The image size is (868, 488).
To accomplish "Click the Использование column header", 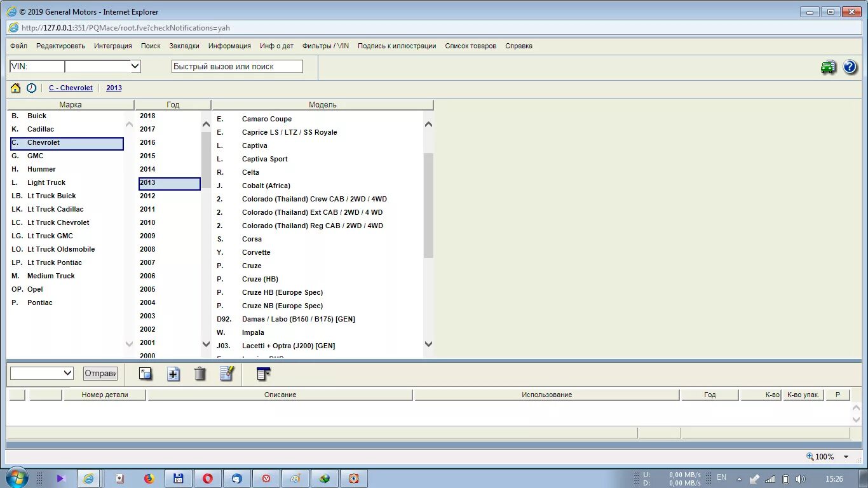I will click(547, 395).
